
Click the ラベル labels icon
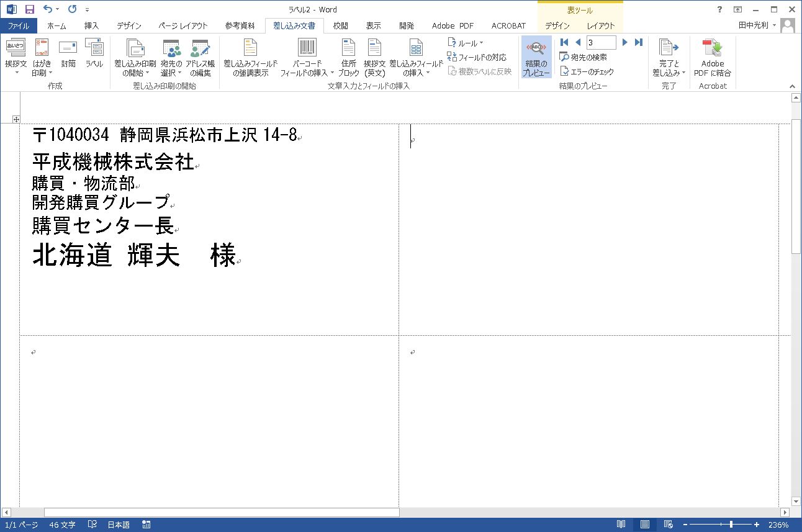click(x=94, y=53)
